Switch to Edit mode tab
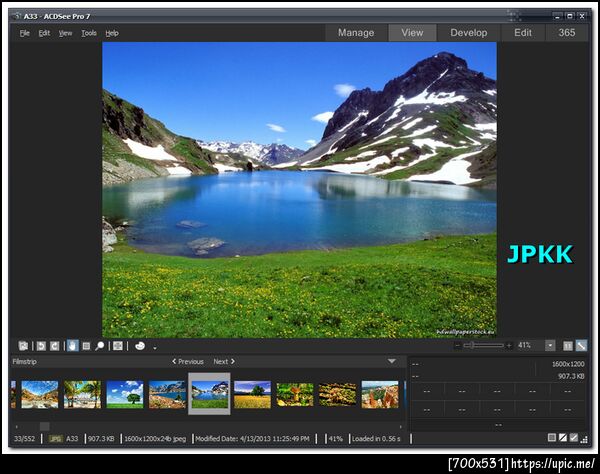The height and width of the screenshot is (474, 600). pyautogui.click(x=523, y=33)
